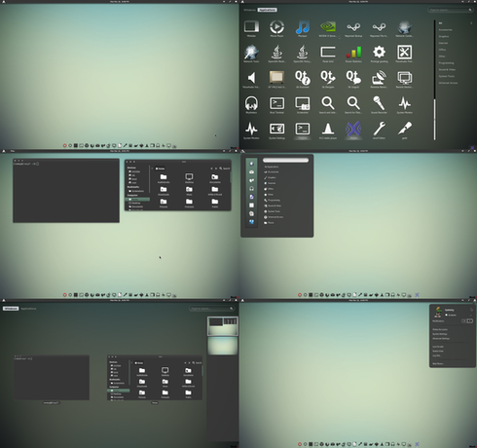Switch to Windows tab beside highlighted Applications

[249, 10]
